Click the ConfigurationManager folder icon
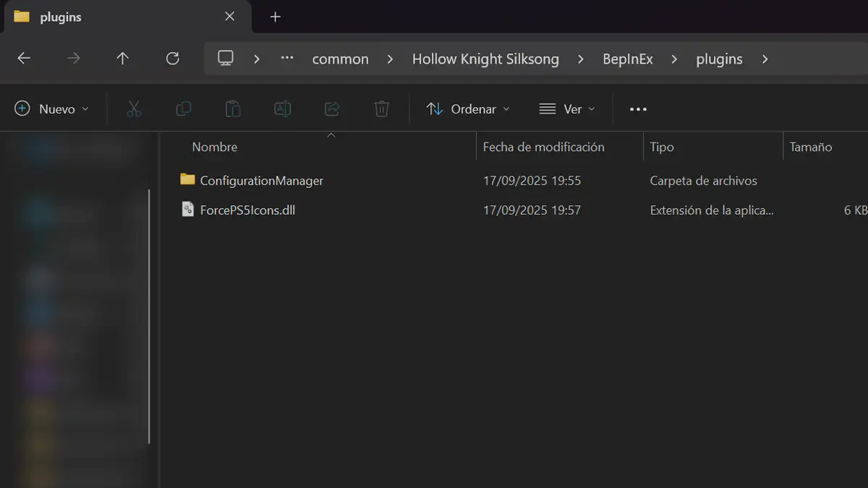 (188, 179)
